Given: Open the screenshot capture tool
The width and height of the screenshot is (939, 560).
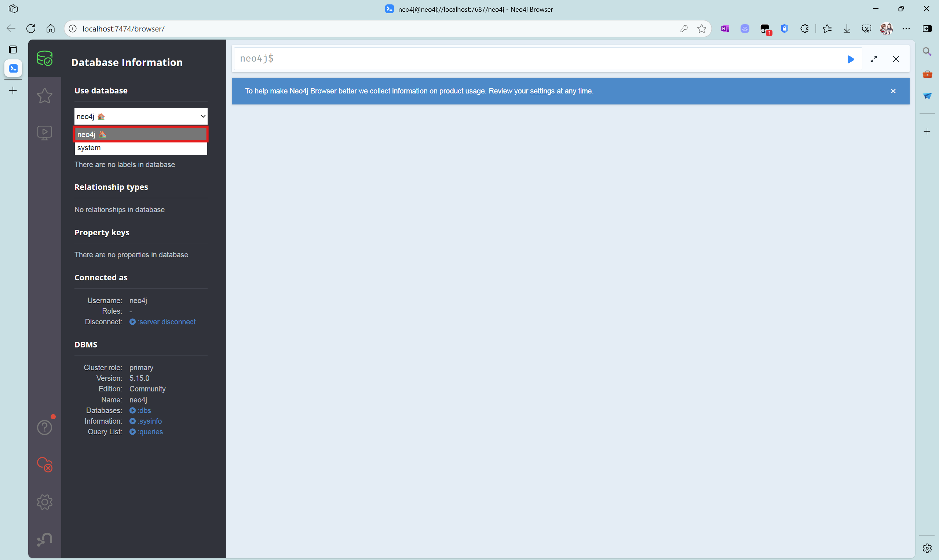Looking at the screenshot, I should [866, 29].
